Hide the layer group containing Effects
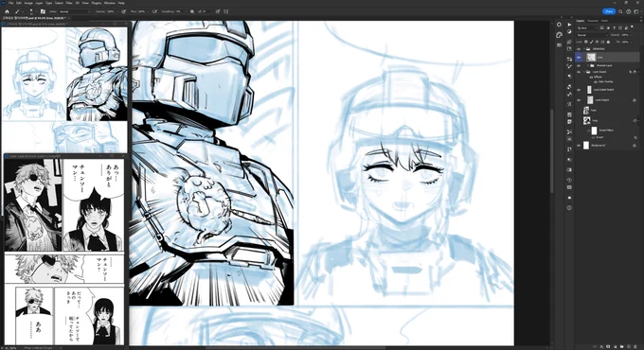 coord(579,72)
